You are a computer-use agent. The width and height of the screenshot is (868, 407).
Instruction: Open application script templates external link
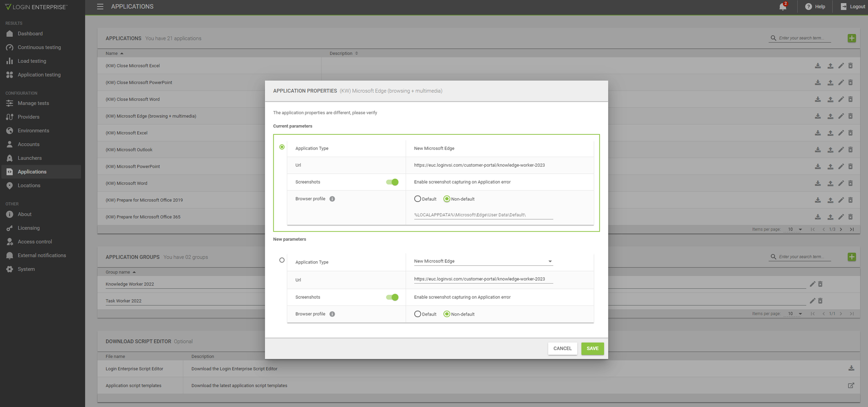851,386
